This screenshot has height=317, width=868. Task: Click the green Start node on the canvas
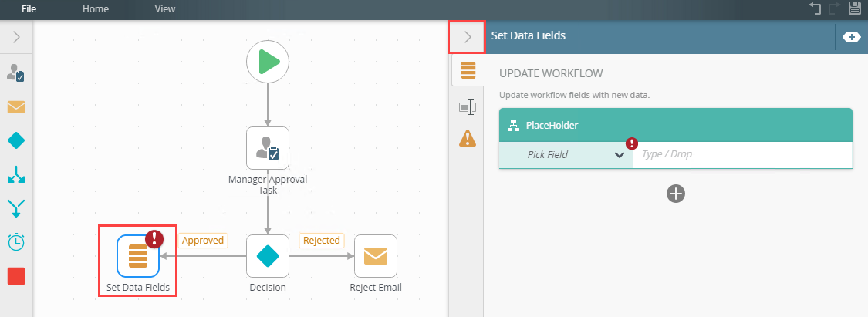point(268,62)
